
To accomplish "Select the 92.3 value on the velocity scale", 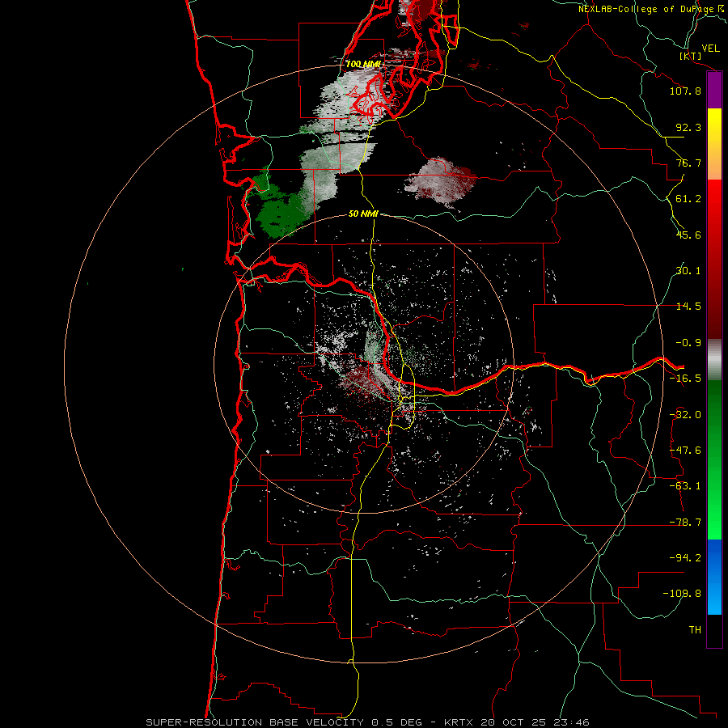I will [688, 127].
